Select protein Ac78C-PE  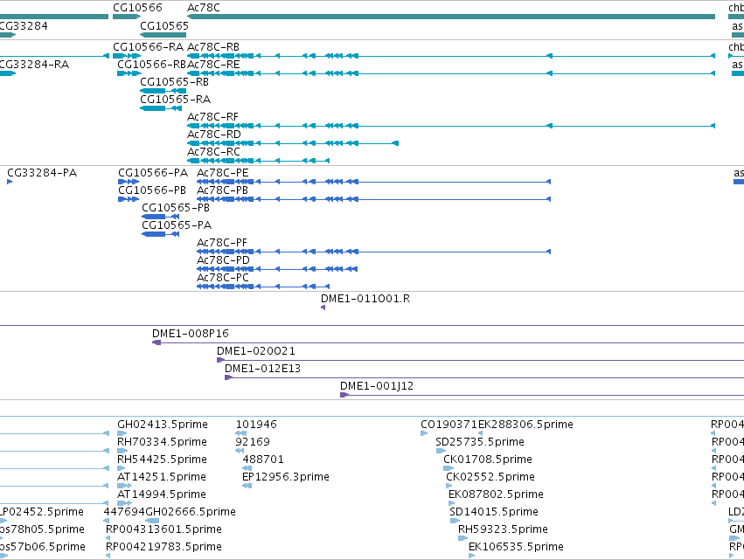click(373, 182)
